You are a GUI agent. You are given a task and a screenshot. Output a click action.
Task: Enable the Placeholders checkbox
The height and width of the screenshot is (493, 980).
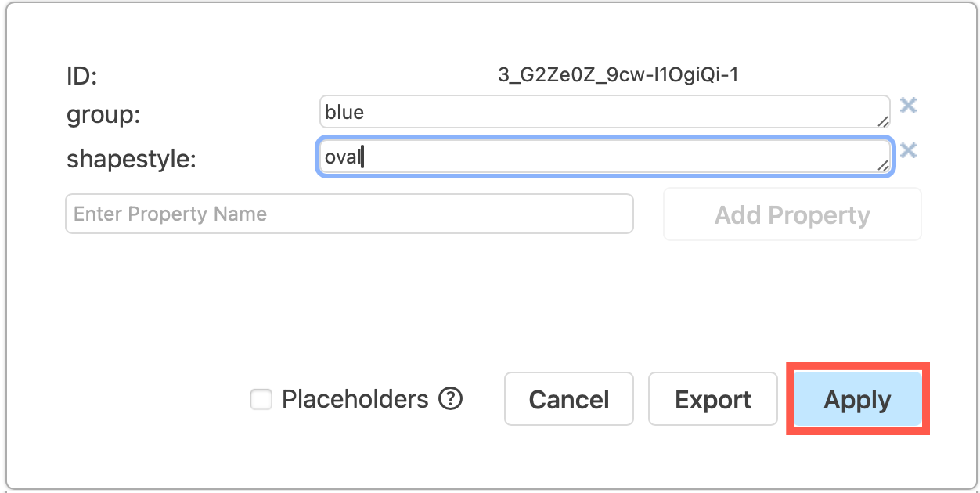click(261, 399)
